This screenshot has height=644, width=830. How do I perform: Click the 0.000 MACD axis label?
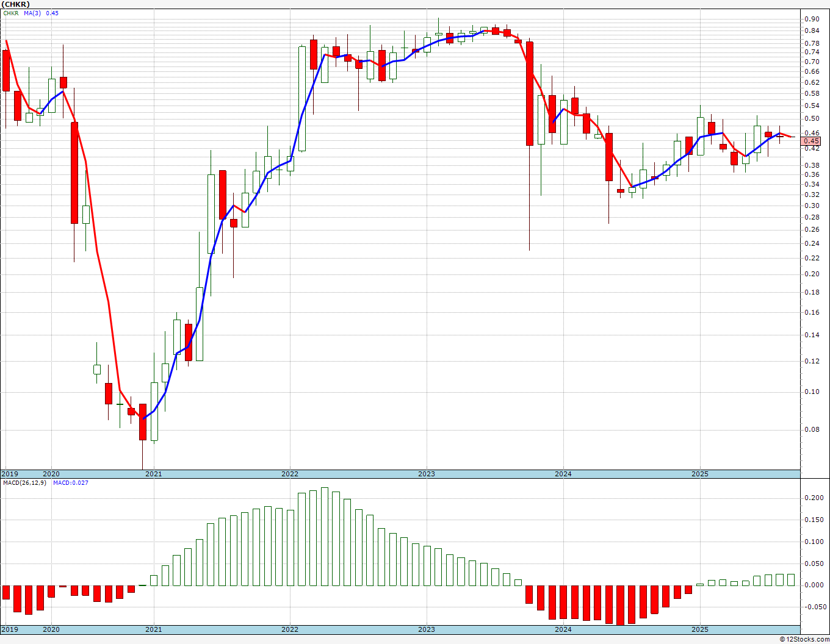814,585
